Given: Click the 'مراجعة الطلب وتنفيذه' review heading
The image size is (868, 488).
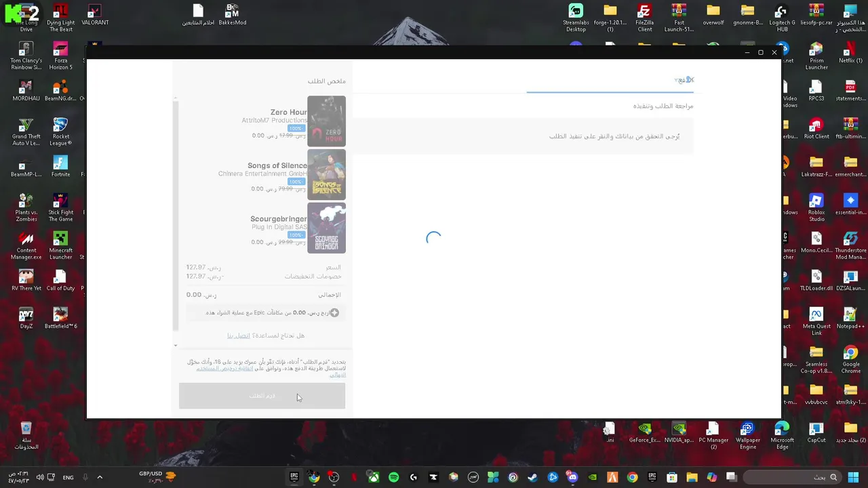Looking at the screenshot, I should point(663,106).
